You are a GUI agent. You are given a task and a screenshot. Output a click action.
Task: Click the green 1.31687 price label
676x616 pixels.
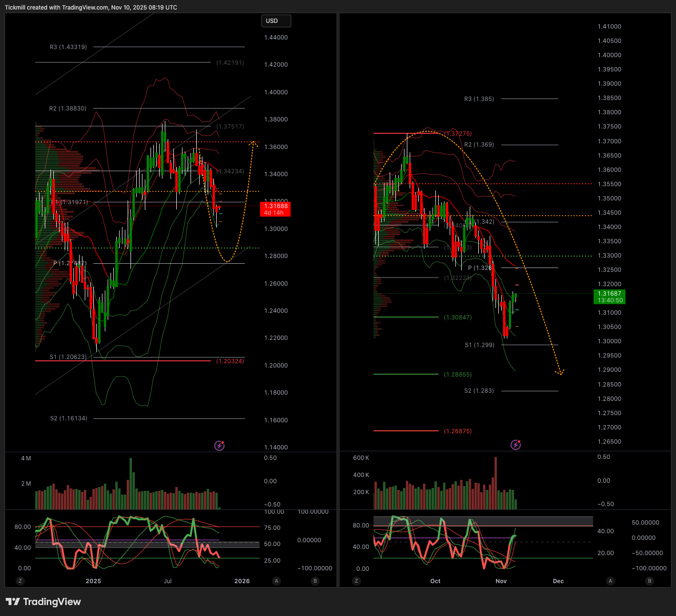609,297
